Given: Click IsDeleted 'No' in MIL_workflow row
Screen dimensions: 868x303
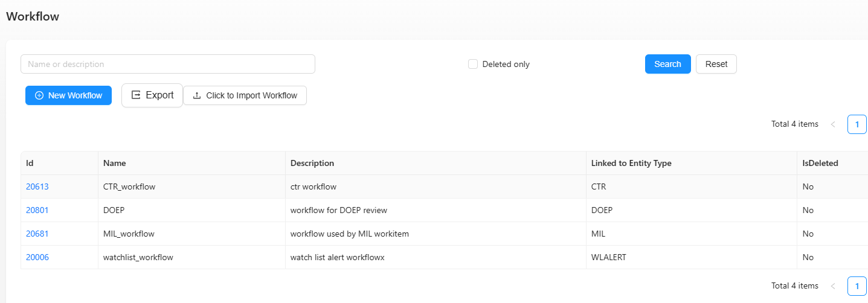Looking at the screenshot, I should click(x=808, y=234).
